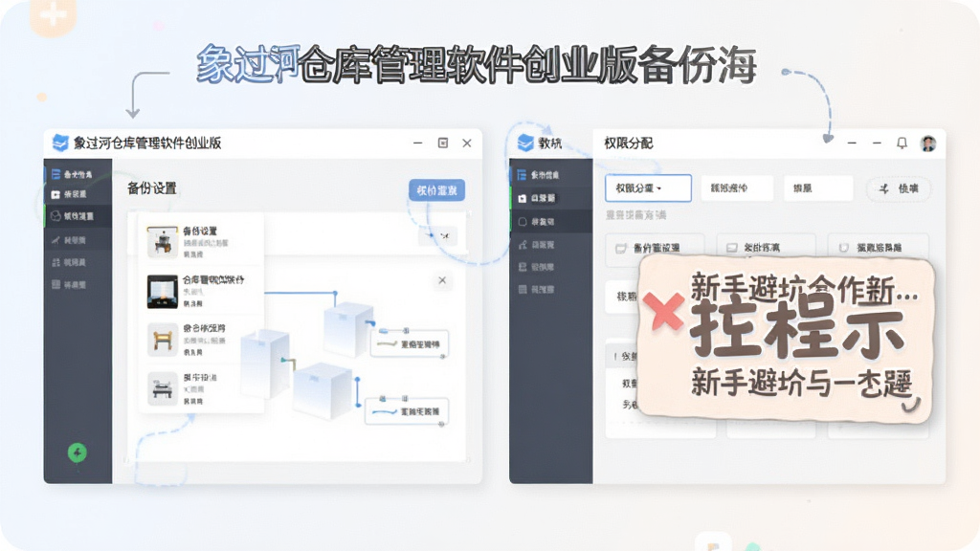Select the green-marked briefcase sidebar item in 权限分配 window
The width and height of the screenshot is (980, 551).
pyautogui.click(x=550, y=198)
